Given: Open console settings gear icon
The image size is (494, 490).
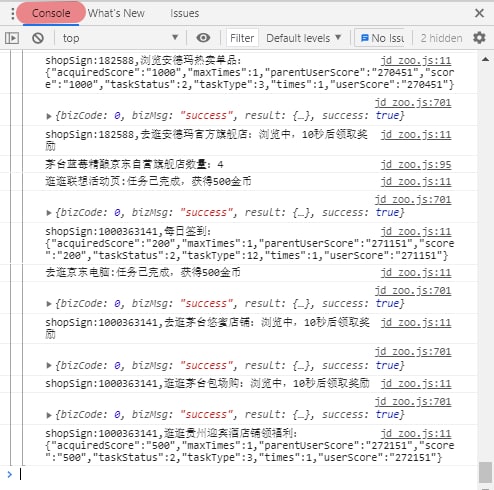Looking at the screenshot, I should (479, 38).
